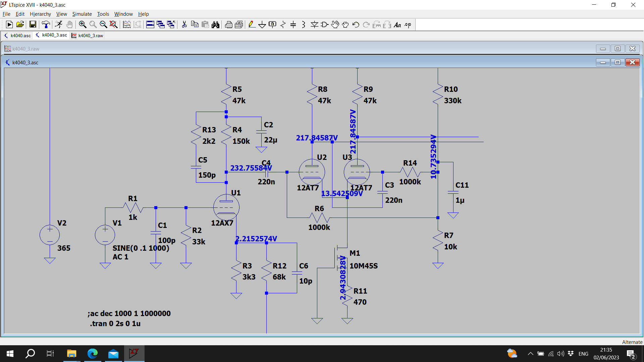Click the '232.75584V' voltage label
The width and height of the screenshot is (644, 362).
[x=251, y=168]
